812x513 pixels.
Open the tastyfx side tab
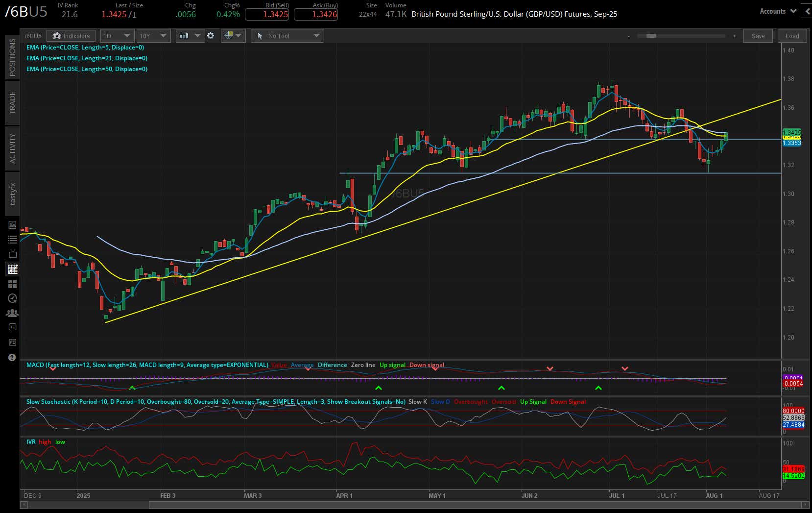tap(12, 194)
